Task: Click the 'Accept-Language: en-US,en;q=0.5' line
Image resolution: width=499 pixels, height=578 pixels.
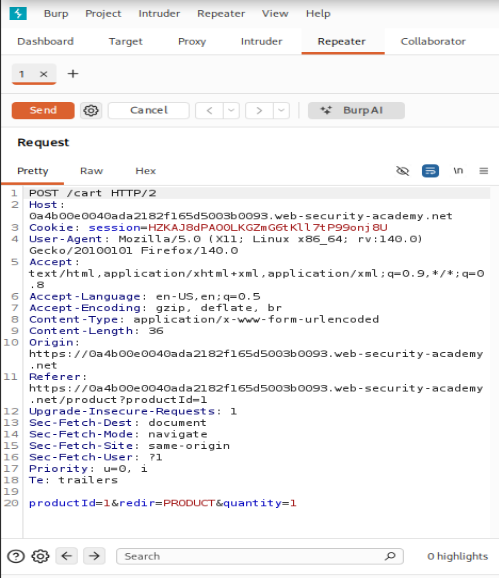Action: pos(144,296)
